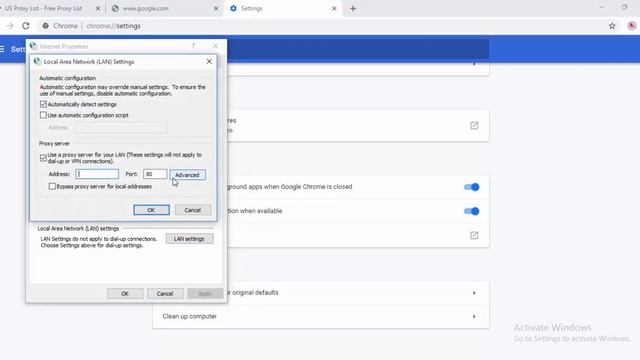
Task: Open external link icon below hardware acceleration row
Action: [x=474, y=235]
